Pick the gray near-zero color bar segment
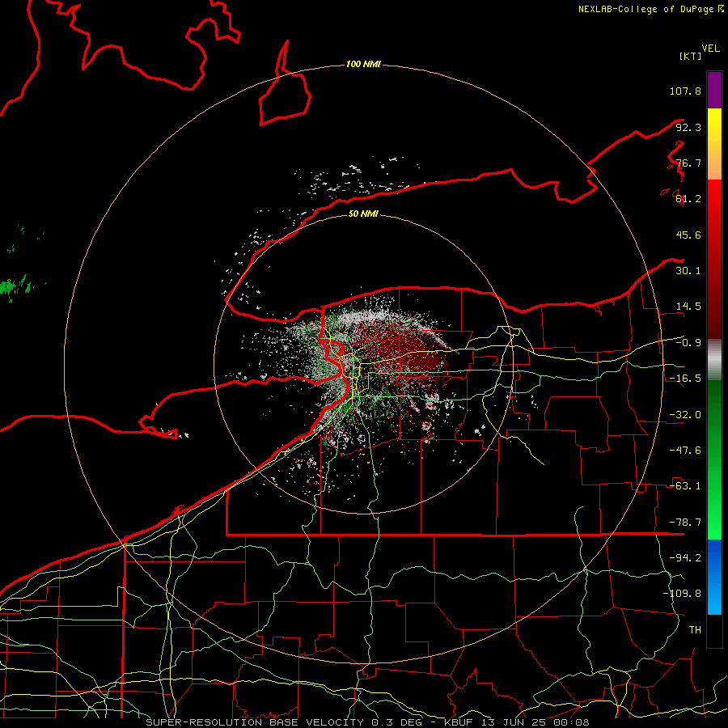This screenshot has height=728, width=728. coord(714,359)
